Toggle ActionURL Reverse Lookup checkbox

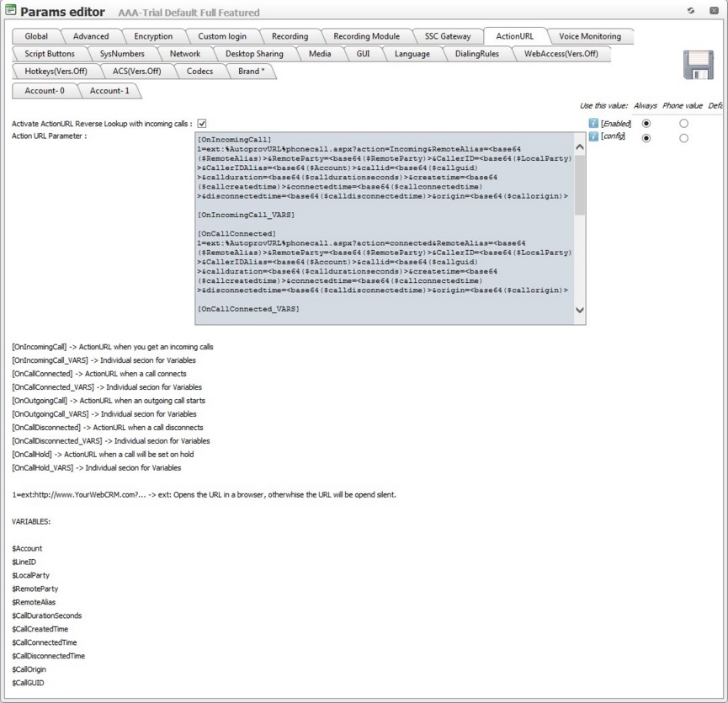(x=202, y=124)
